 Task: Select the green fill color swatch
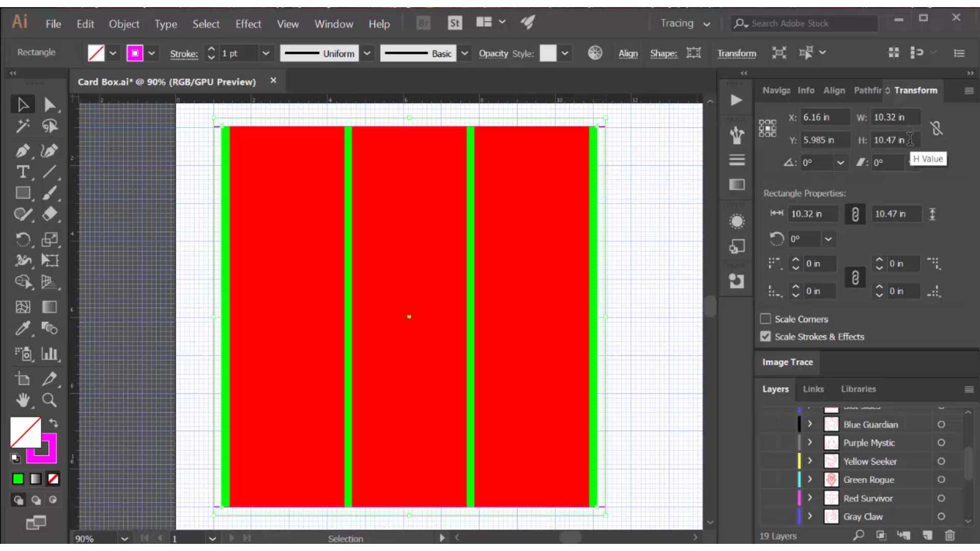coord(17,479)
